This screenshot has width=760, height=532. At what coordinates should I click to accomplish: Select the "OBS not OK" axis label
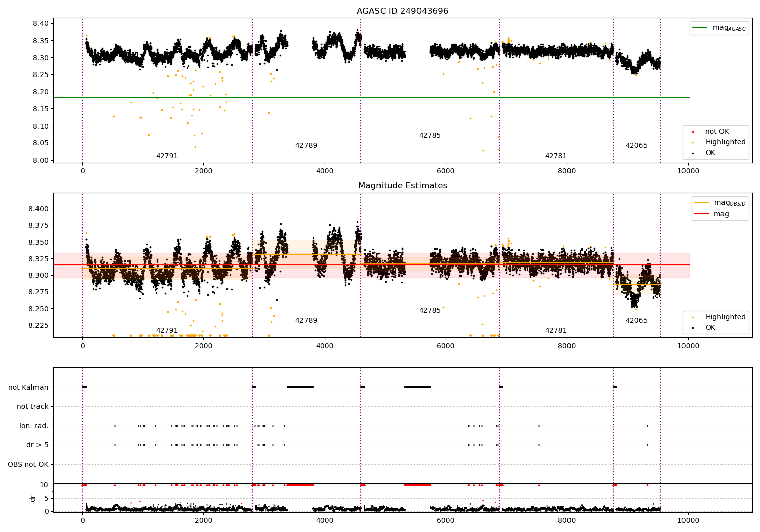click(x=28, y=465)
